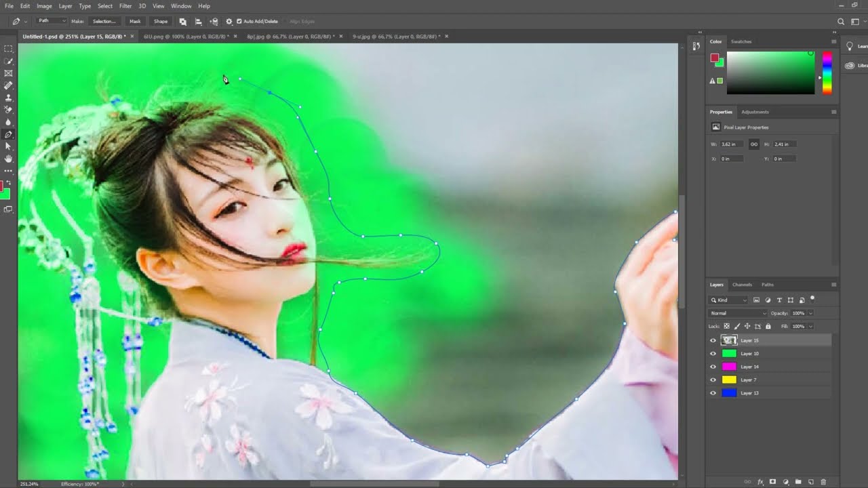Select the Frame tool with crossed box
The height and width of the screenshot is (488, 868).
click(x=8, y=73)
